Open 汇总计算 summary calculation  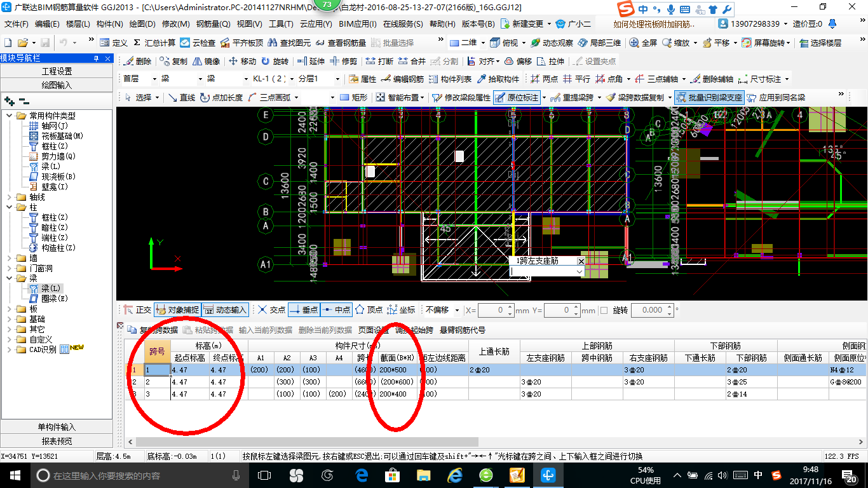(153, 43)
